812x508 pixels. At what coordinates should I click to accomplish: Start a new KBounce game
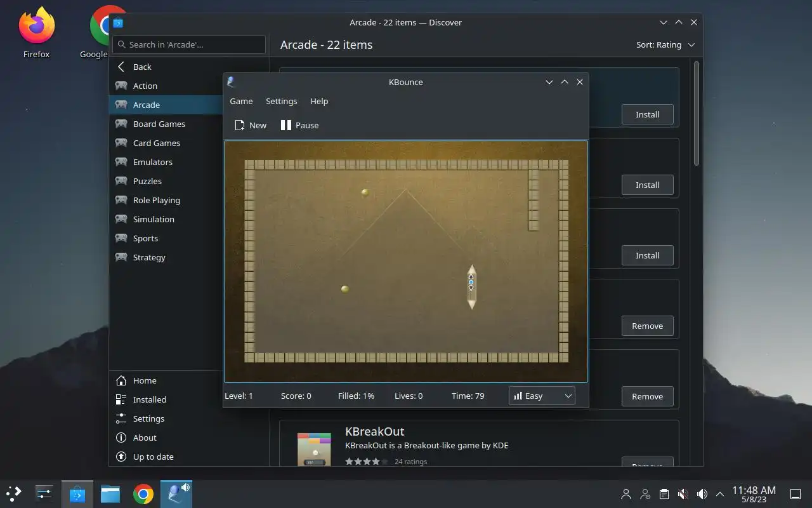[251, 125]
